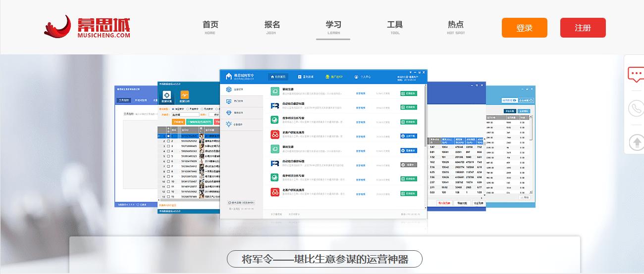Click orange 开始查询 button in data window
This screenshot has height=274, width=644.
tap(178, 122)
